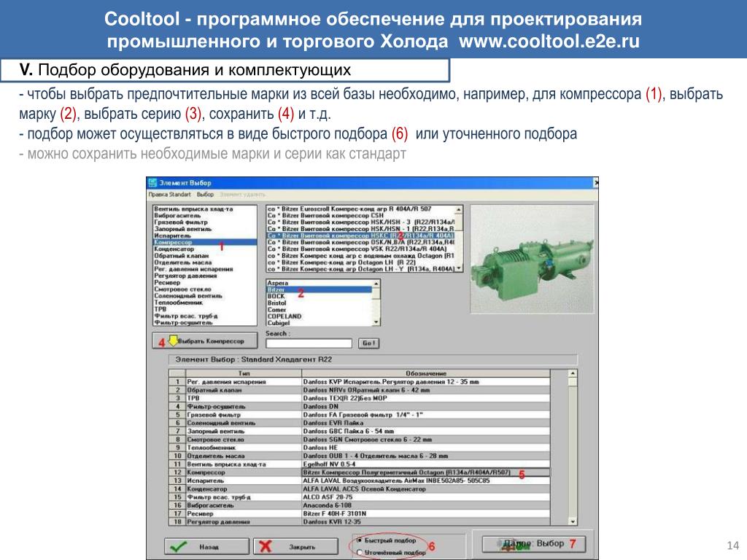Click up arrow of series list scrollbar
747x560 pixels.
(460, 209)
